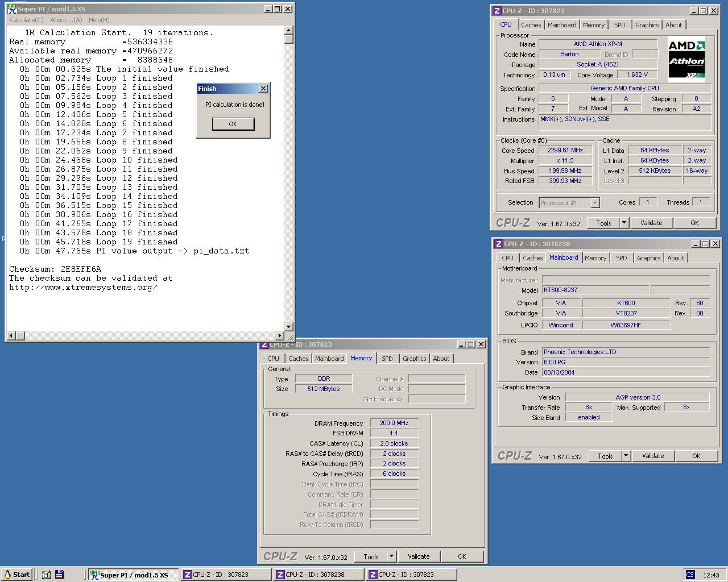Click the http://www.xtremesystems.org/ text
The height and width of the screenshot is (582, 728).
83,287
